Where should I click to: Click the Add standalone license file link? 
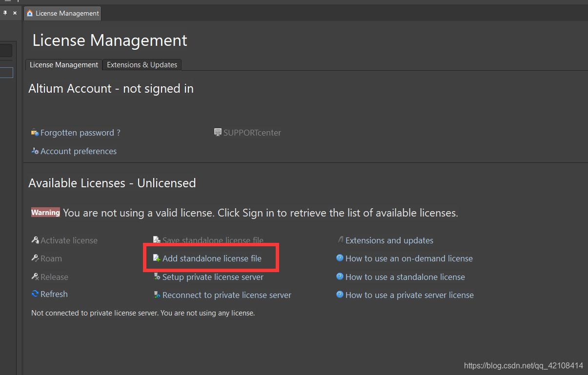click(212, 258)
